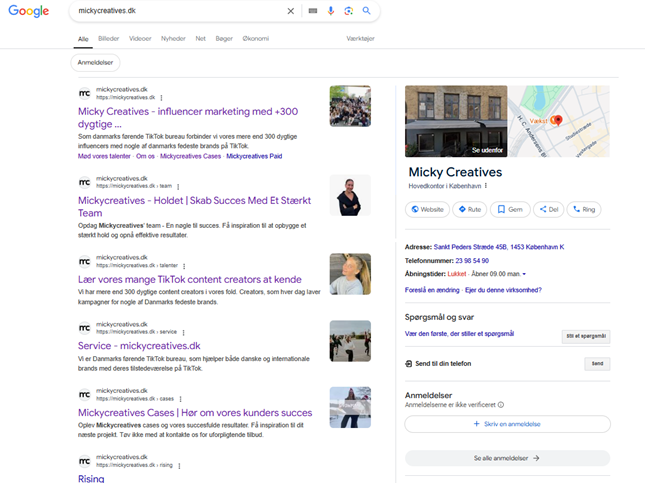Open more options for the cases result
This screenshot has width=645, height=483.
click(181, 399)
